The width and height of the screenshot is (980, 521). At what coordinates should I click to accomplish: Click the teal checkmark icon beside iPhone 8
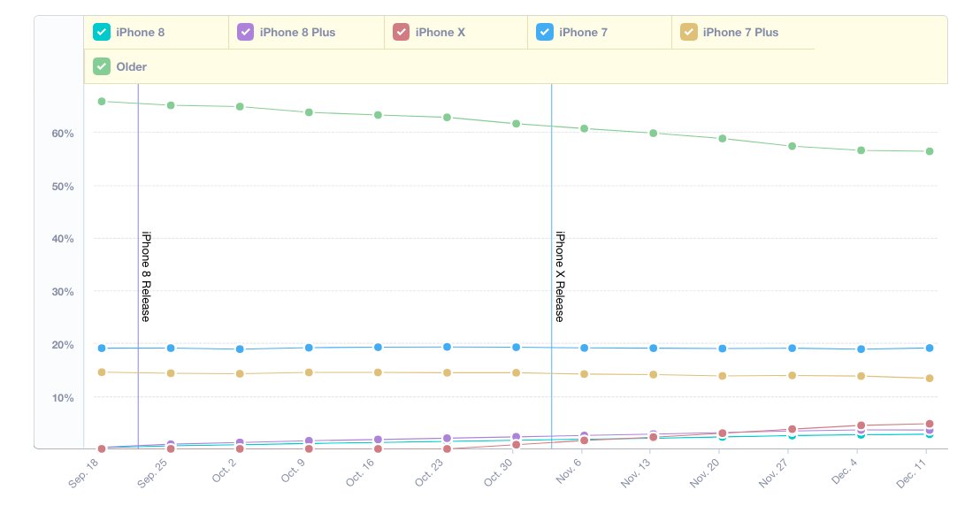point(102,31)
